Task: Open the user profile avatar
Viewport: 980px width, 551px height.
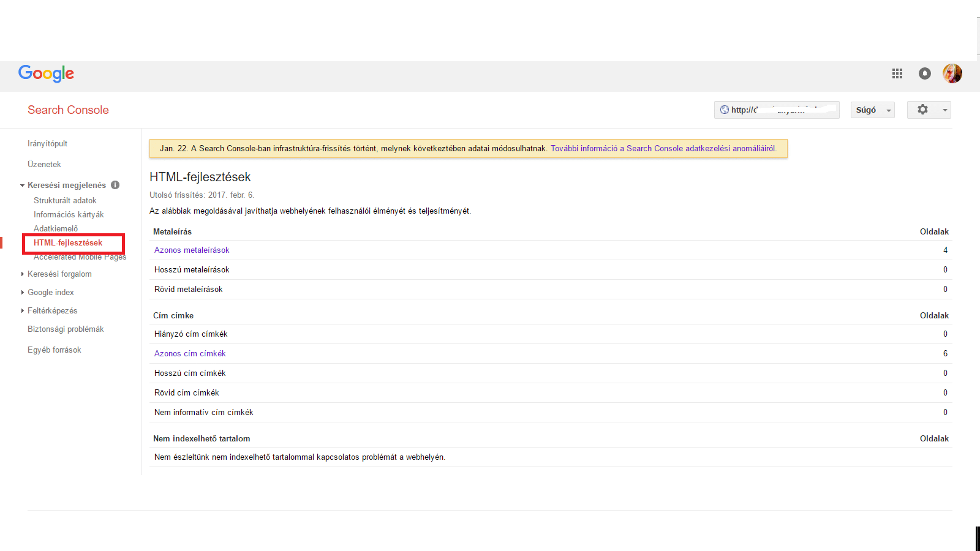Action: (952, 73)
